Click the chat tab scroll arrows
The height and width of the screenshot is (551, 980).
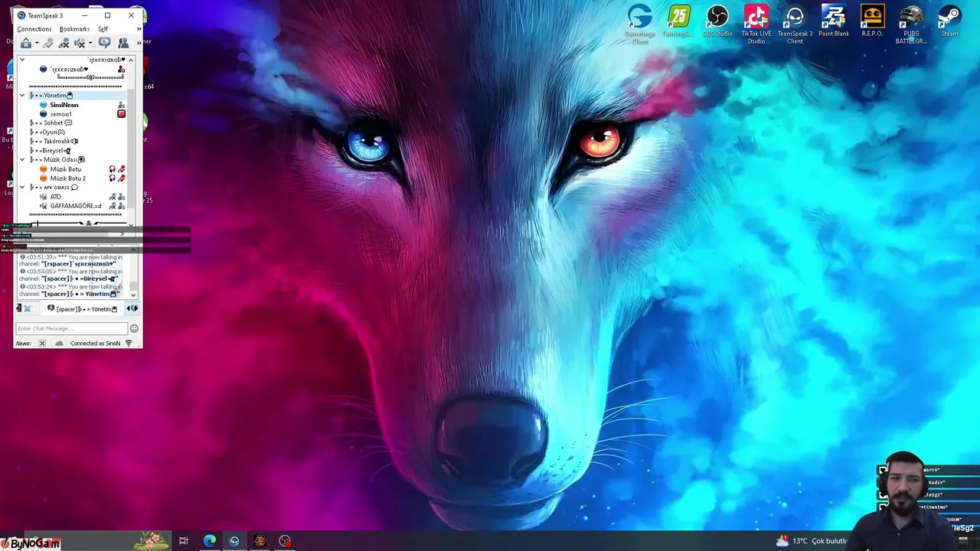[132, 308]
